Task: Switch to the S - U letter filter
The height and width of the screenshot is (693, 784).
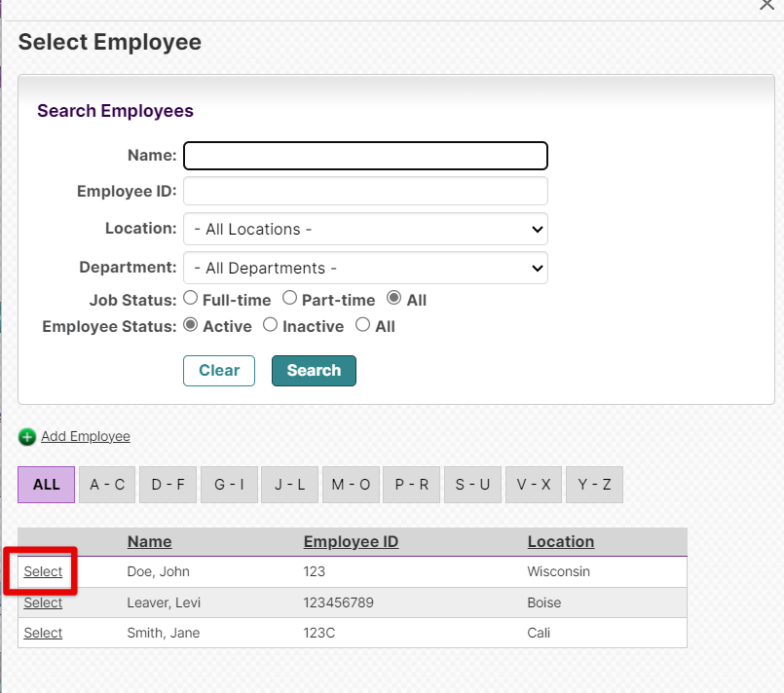Action: click(472, 485)
